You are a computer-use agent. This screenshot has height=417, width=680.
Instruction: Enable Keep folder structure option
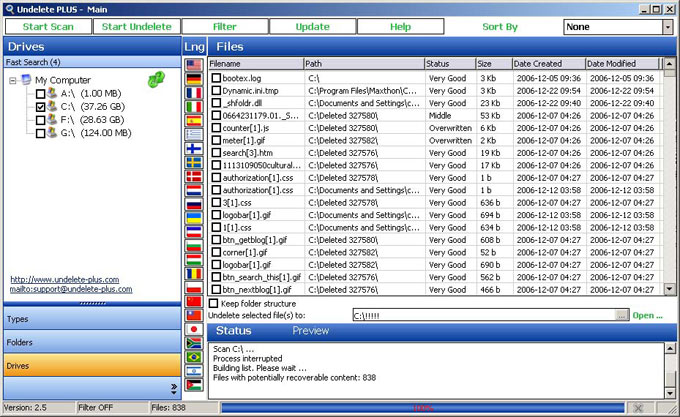click(x=214, y=302)
